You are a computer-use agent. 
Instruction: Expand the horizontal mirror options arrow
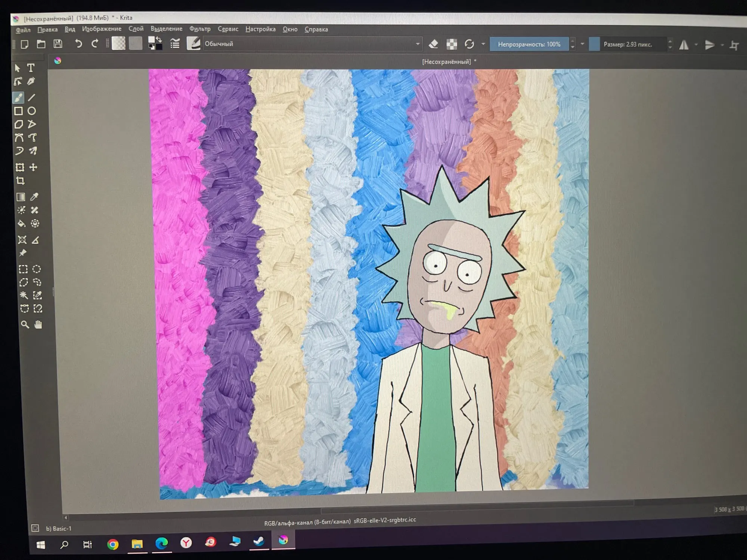[696, 45]
